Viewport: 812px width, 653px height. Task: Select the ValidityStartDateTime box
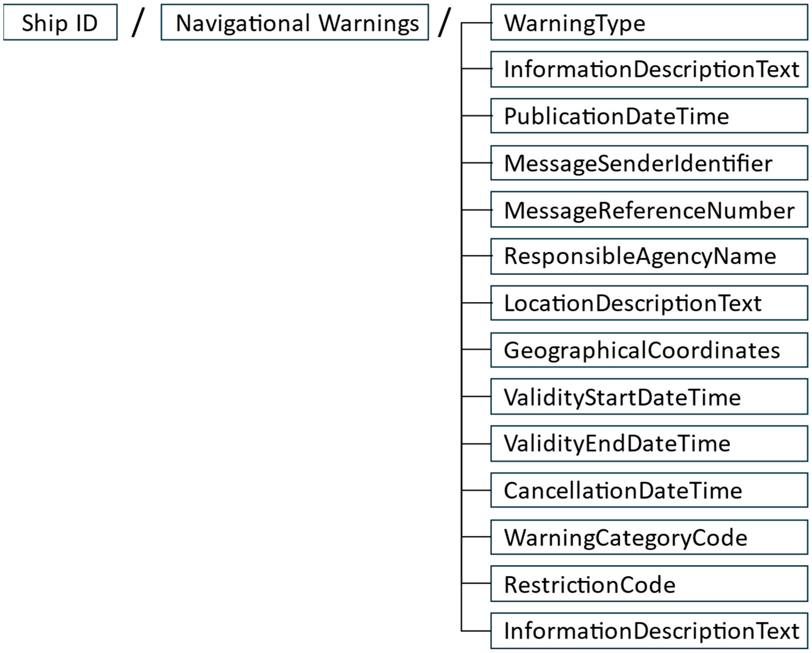pyautogui.click(x=649, y=397)
